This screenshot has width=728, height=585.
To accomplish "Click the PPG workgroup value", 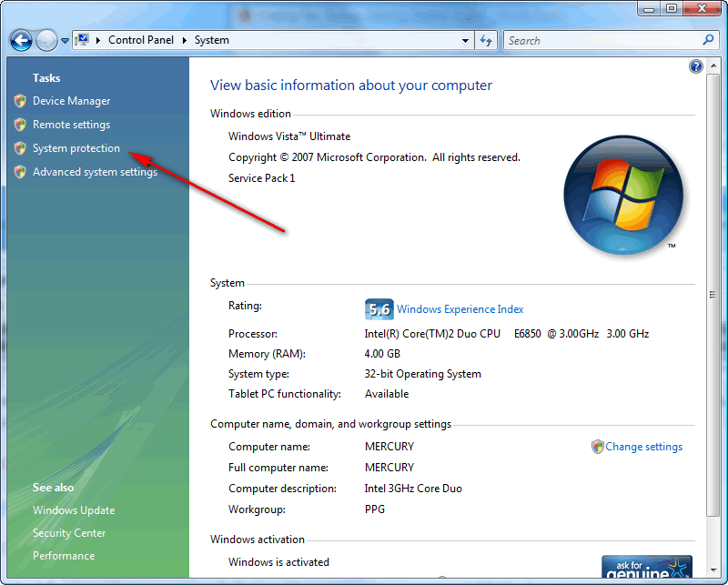I will 375,509.
